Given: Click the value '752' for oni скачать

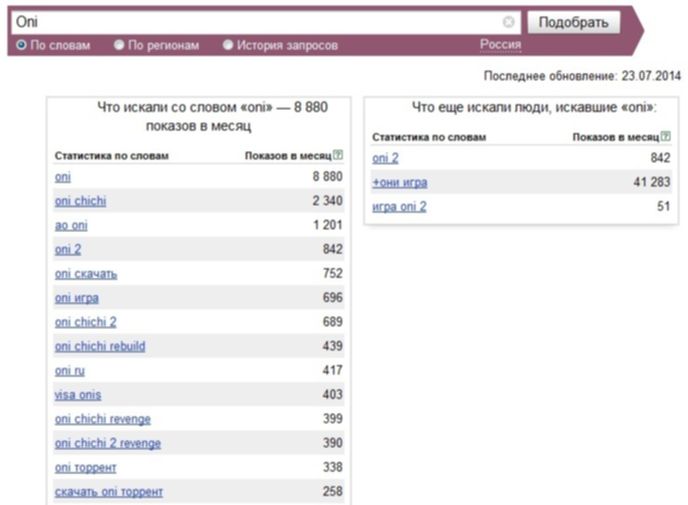Looking at the screenshot, I should tap(333, 273).
